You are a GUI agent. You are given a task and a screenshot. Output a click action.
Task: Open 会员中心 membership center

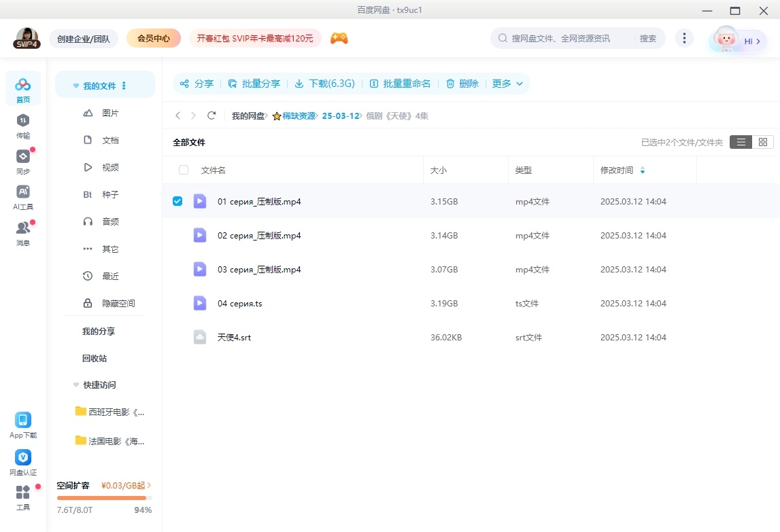pos(153,38)
